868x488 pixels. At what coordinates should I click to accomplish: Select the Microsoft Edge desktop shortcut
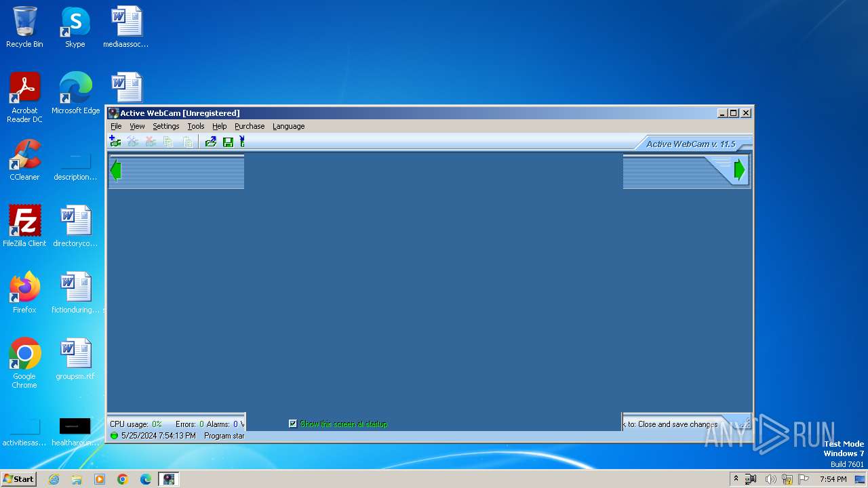pyautogui.click(x=75, y=94)
